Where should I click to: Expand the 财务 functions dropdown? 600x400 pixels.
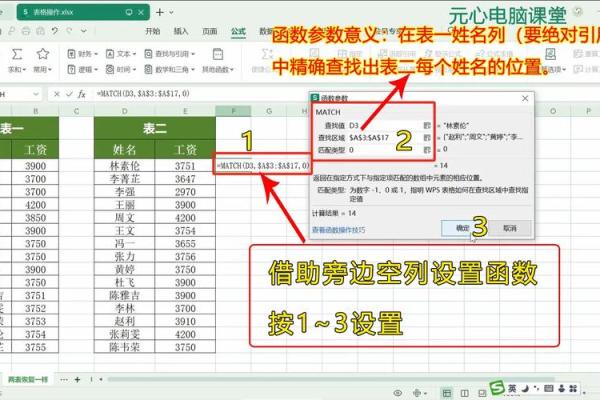[87, 53]
